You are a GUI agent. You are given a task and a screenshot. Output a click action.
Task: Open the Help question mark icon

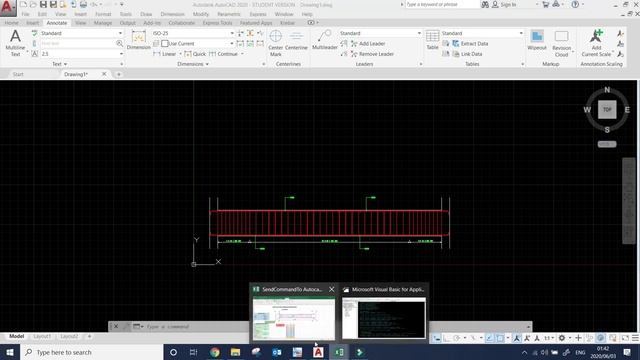click(575, 4)
